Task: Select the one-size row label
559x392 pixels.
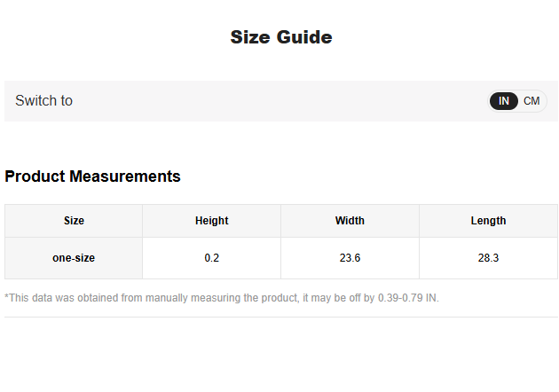Action: (74, 258)
